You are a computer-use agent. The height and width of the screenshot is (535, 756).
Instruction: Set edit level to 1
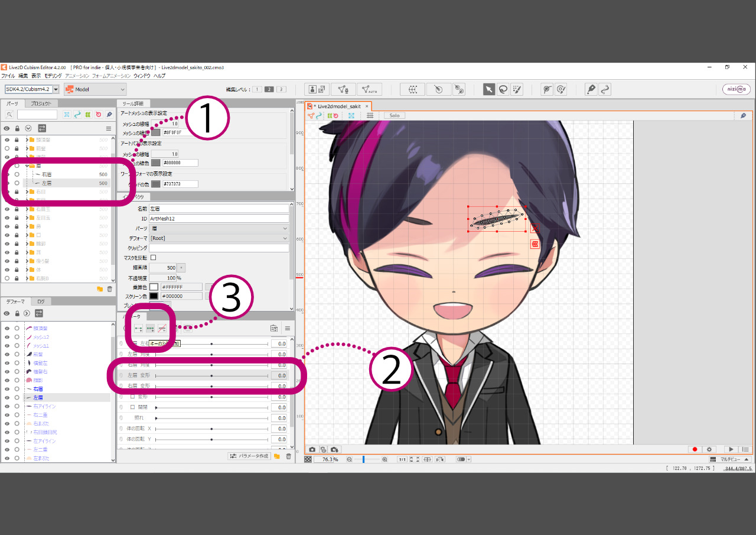[x=257, y=89]
